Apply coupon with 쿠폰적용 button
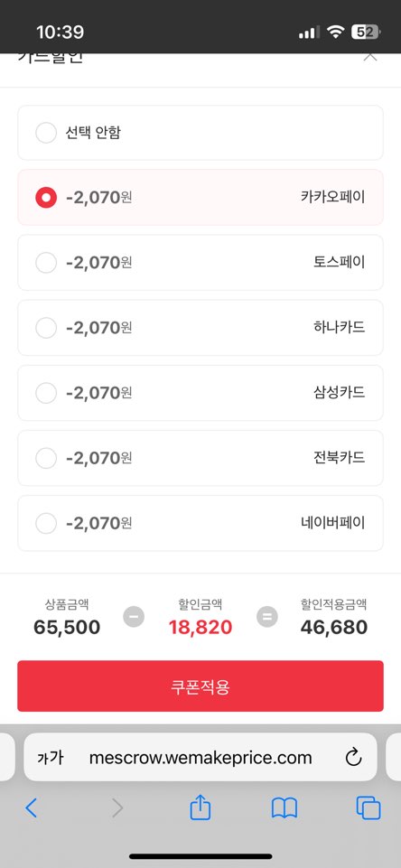This screenshot has height=868, width=401. tap(200, 686)
